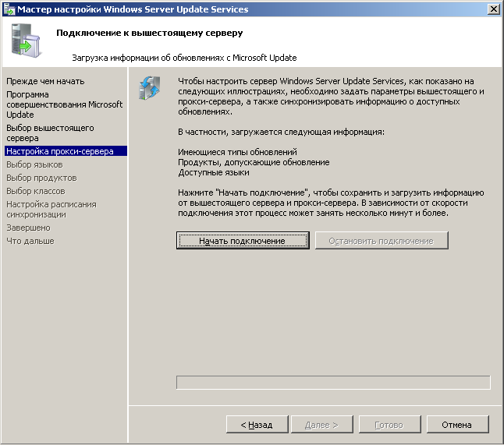Click the line Доступные языки
The image size is (504, 445).
(214, 172)
